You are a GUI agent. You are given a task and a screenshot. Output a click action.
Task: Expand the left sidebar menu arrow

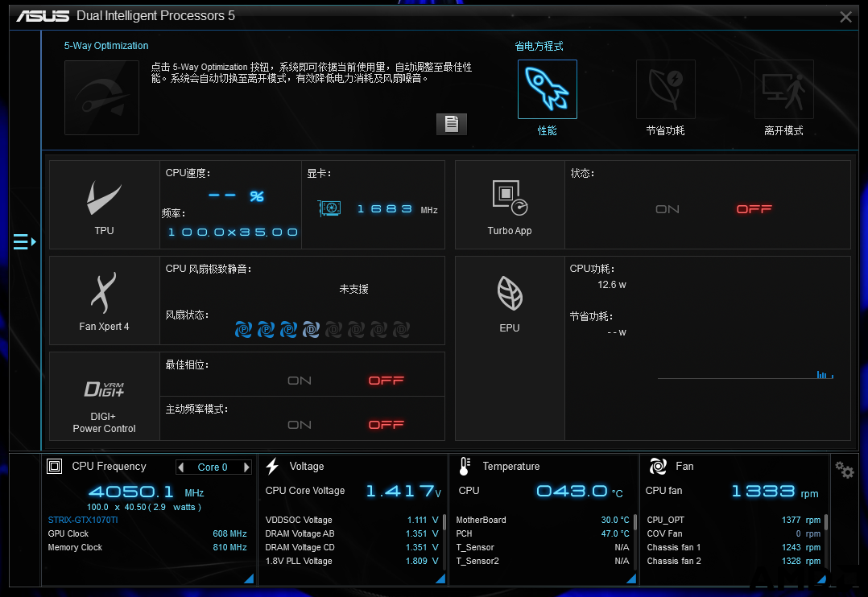click(25, 242)
